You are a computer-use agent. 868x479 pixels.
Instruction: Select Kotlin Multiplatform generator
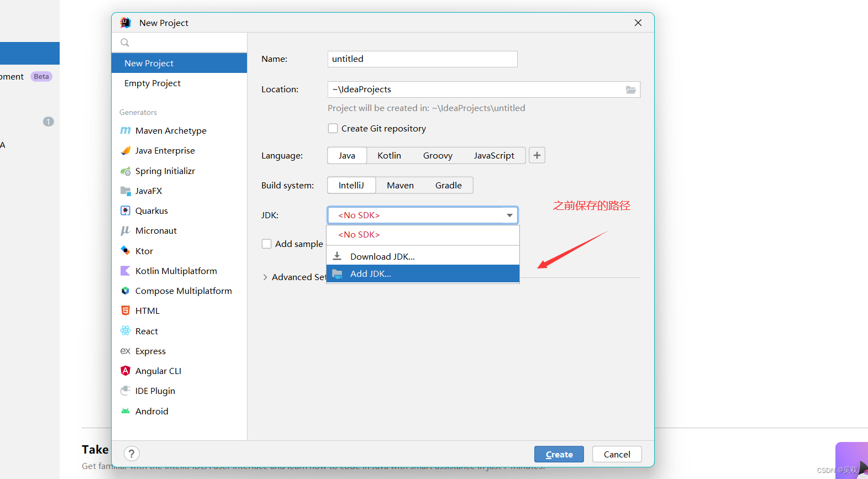[179, 271]
